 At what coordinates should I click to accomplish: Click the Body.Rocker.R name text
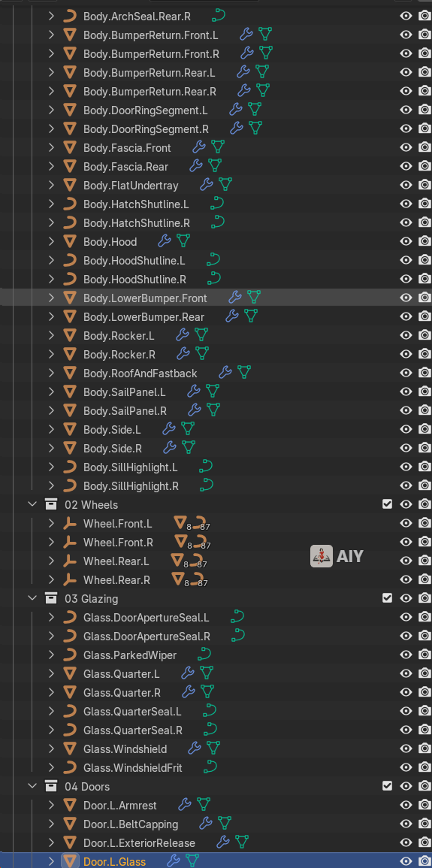click(x=119, y=354)
